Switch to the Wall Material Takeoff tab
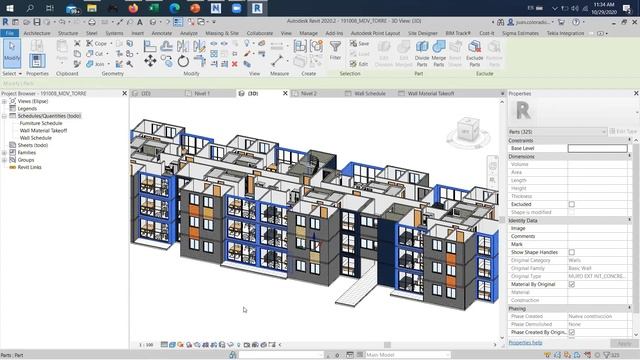640x360 pixels. pos(431,93)
